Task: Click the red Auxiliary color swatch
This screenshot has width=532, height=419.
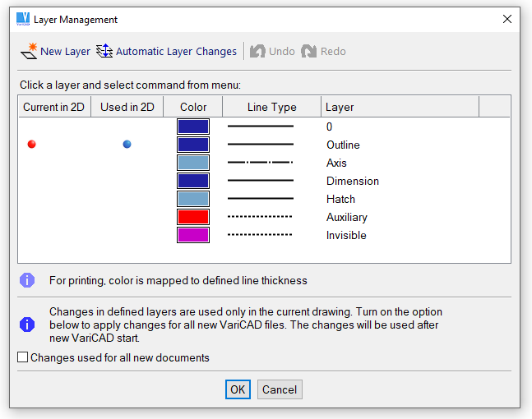Action: [193, 217]
